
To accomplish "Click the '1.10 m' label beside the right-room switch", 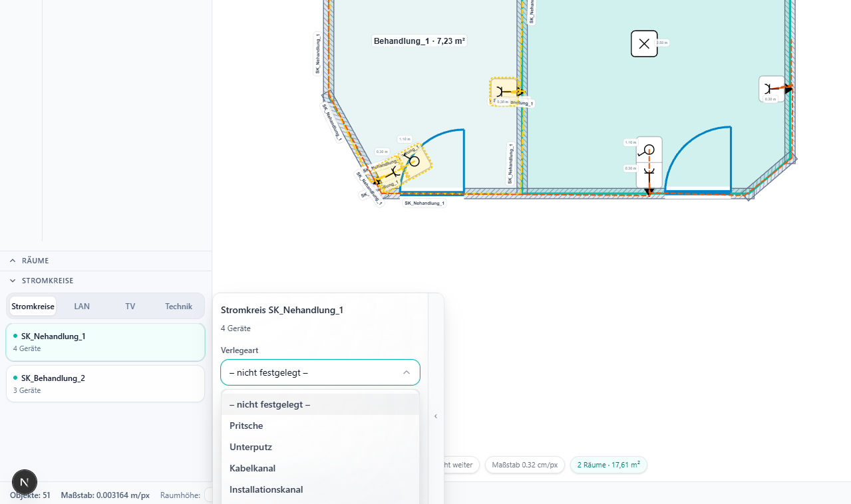I will (x=631, y=142).
